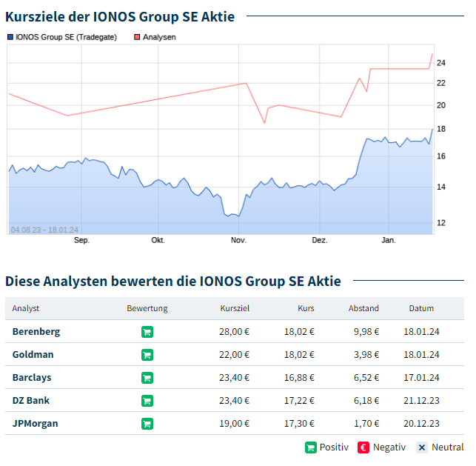This screenshot has width=476, height=466.
Task: Click the blue IONOS legend color square
Action: click(10, 37)
